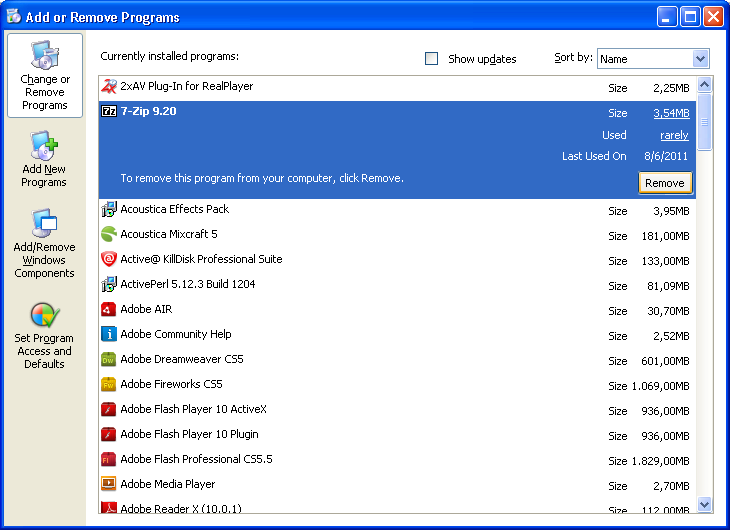This screenshot has height=530, width=730.
Task: Select Active@ KillDisk Professional Suite entry
Action: pyautogui.click(x=397, y=261)
